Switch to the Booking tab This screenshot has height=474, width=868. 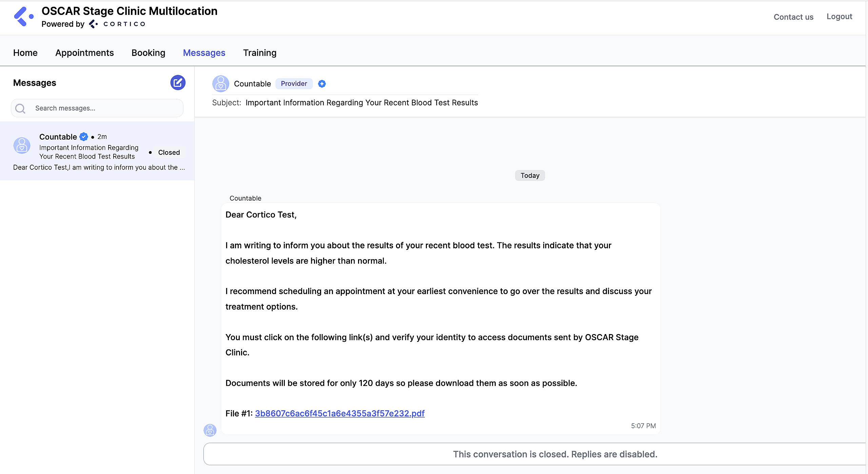click(148, 53)
